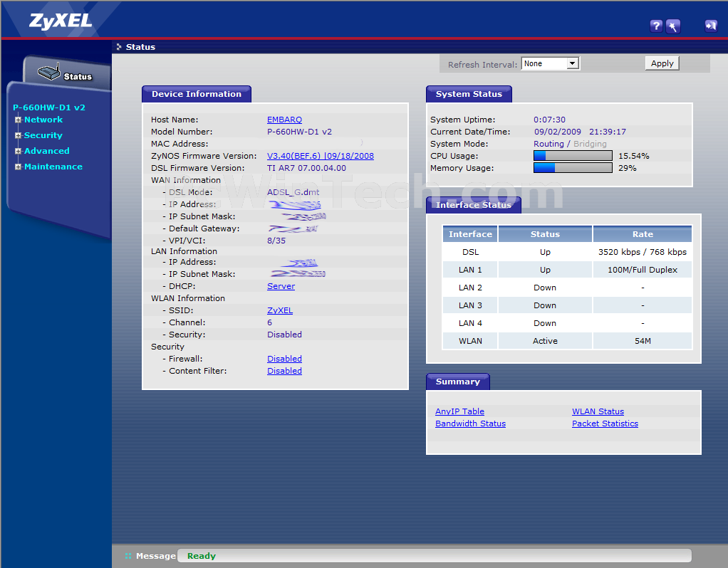
Task: Click the Logout icon
Action: point(711,26)
